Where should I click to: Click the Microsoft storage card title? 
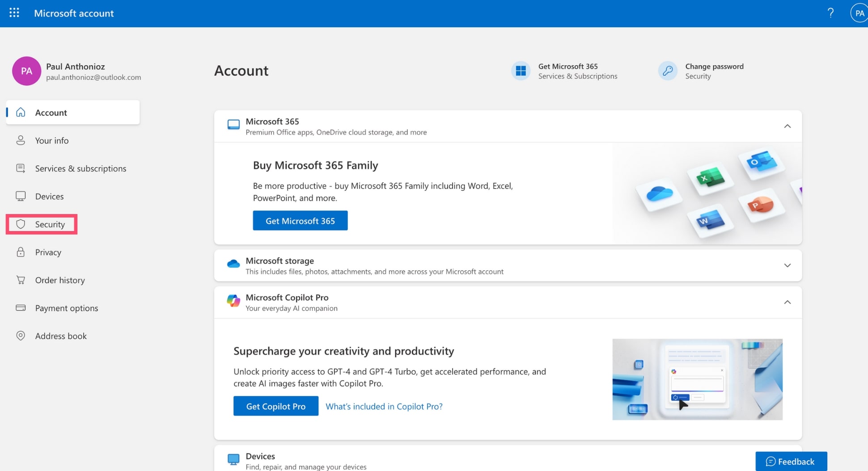279,261
